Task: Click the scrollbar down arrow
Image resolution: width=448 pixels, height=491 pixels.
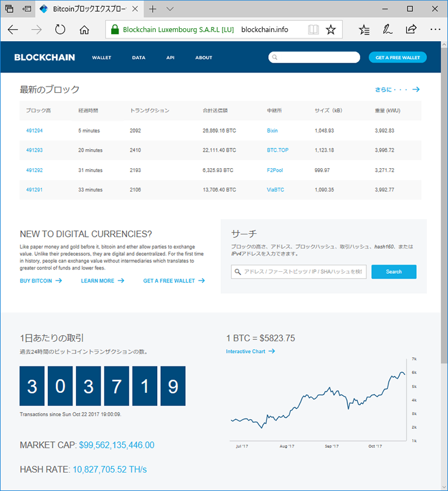Action: pyautogui.click(x=444, y=487)
